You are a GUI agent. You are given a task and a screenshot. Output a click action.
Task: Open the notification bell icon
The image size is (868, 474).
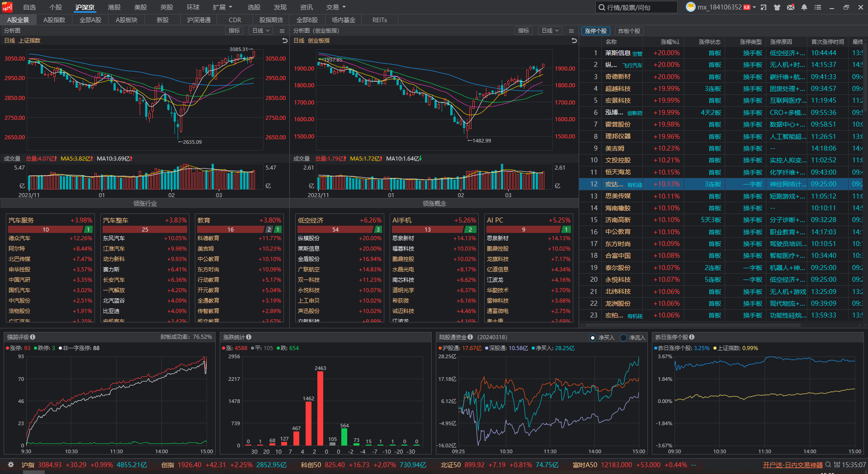[x=804, y=7]
